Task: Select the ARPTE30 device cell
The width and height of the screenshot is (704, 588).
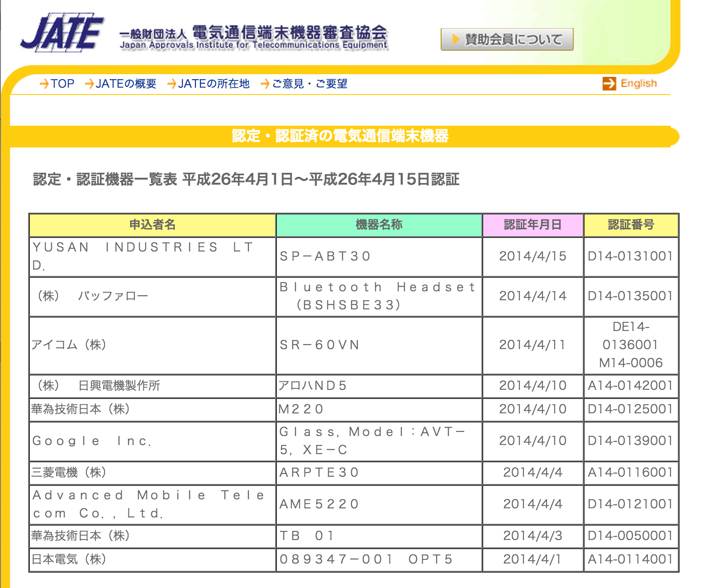Action: point(379,473)
